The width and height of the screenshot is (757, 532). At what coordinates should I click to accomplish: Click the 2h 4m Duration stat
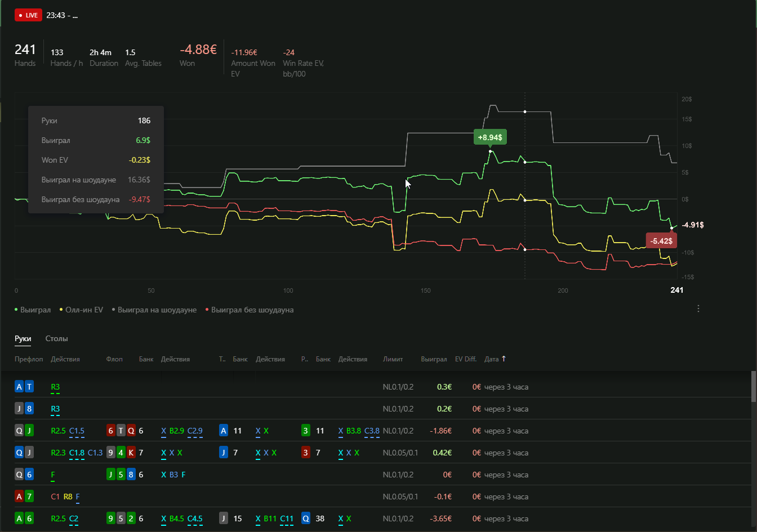click(x=104, y=57)
